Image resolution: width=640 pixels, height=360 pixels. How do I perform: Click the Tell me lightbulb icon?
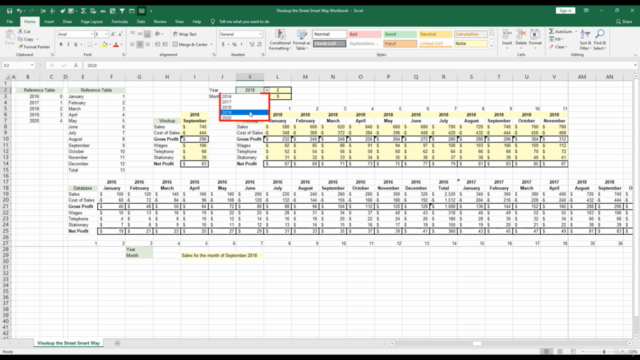pos(213,22)
